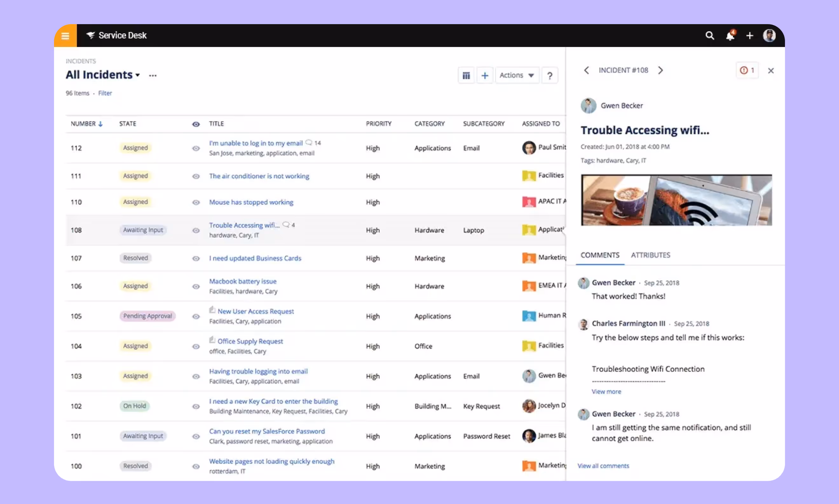
Task: Click APAC IT group icon in row 110
Action: [x=529, y=202]
